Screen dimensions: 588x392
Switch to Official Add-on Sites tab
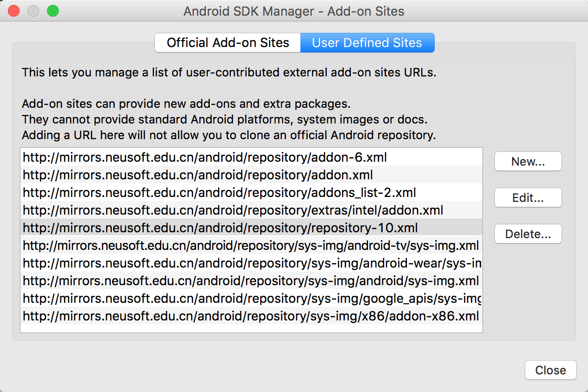pyautogui.click(x=228, y=43)
